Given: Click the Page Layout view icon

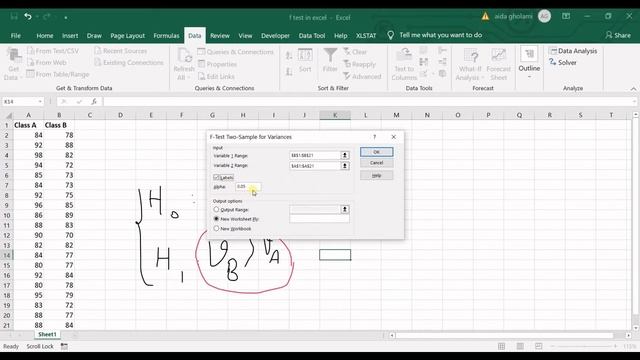Looking at the screenshot, I should point(520,346).
